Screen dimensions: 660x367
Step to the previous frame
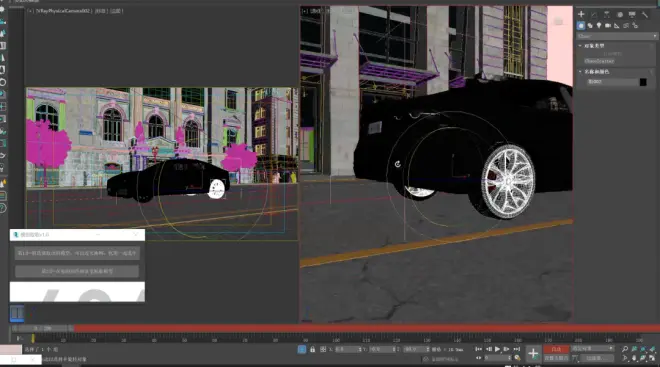(488, 349)
